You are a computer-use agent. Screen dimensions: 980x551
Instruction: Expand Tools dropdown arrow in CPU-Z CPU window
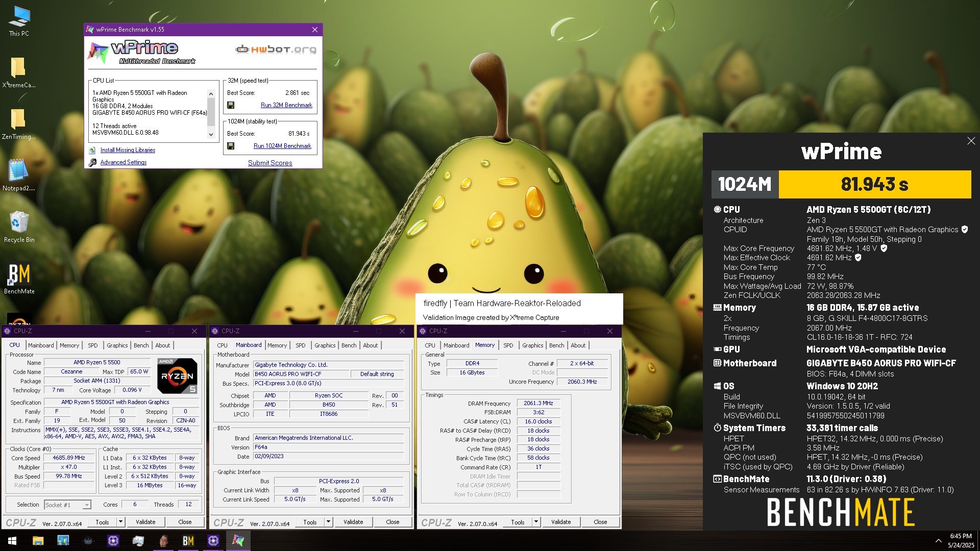tap(120, 522)
